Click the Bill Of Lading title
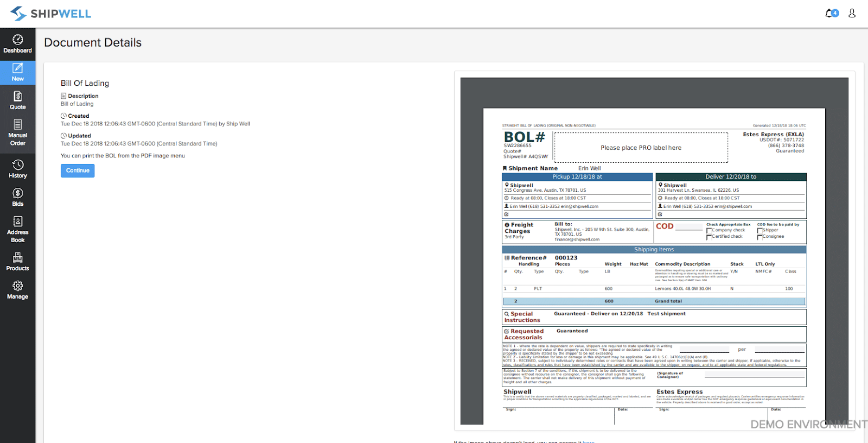 [85, 83]
